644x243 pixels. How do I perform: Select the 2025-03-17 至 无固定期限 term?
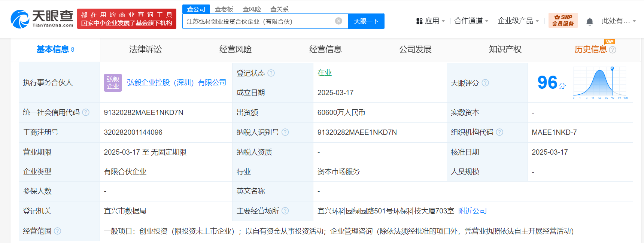click(x=145, y=152)
